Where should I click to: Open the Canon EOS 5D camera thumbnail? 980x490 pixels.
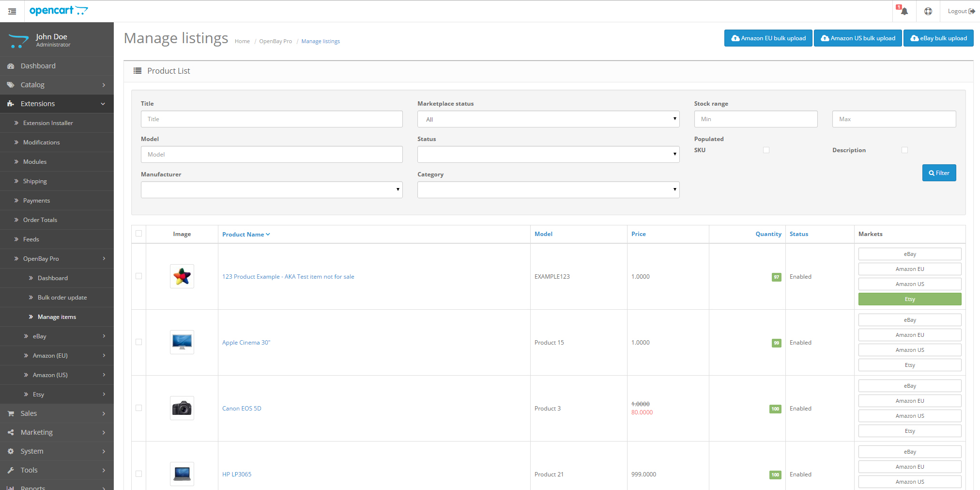coord(182,408)
